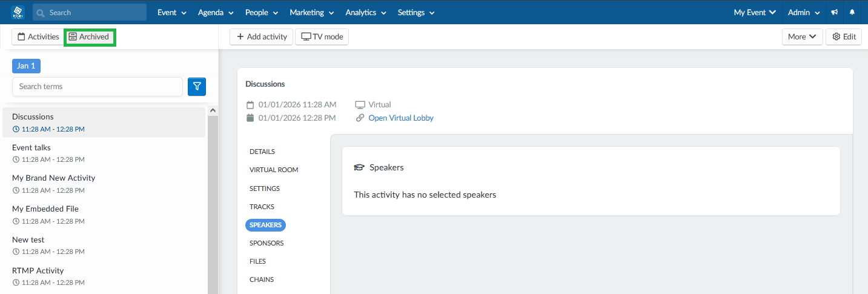Image resolution: width=868 pixels, height=294 pixels.
Task: Select the Event talks activity
Action: [x=104, y=153]
